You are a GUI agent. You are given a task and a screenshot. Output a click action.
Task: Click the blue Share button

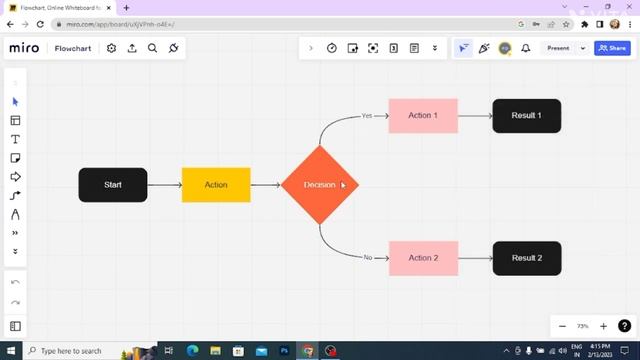[612, 48]
